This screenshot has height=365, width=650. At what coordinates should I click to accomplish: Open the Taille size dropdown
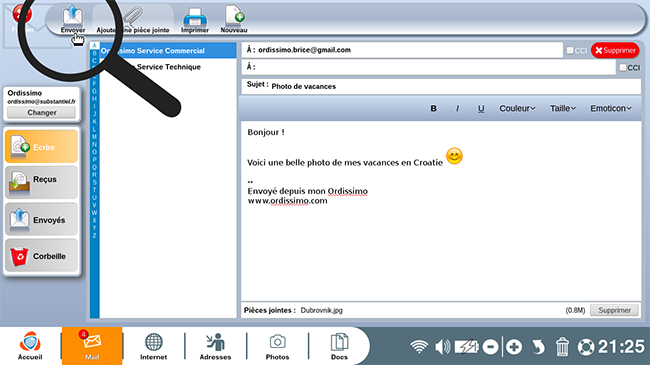[563, 108]
